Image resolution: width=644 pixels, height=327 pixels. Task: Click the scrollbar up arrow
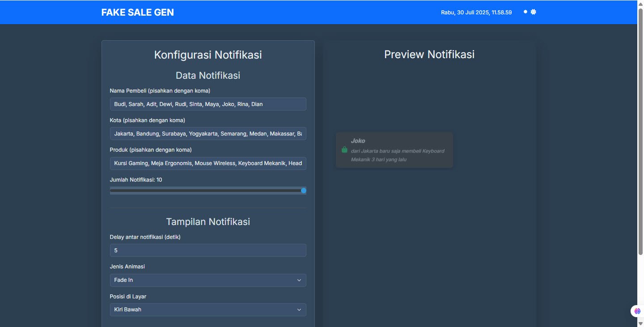tap(640, 4)
